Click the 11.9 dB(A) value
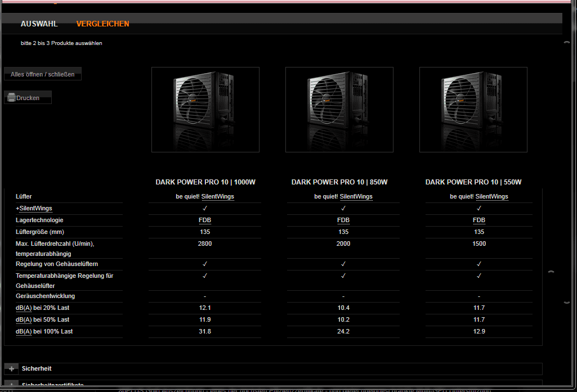Viewport: 577px width, 392px height. pos(205,319)
